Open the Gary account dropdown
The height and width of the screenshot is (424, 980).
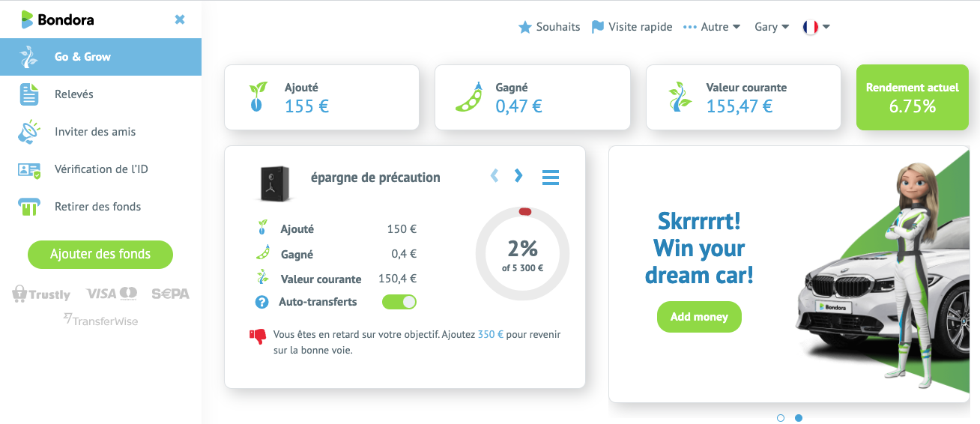pos(772,27)
